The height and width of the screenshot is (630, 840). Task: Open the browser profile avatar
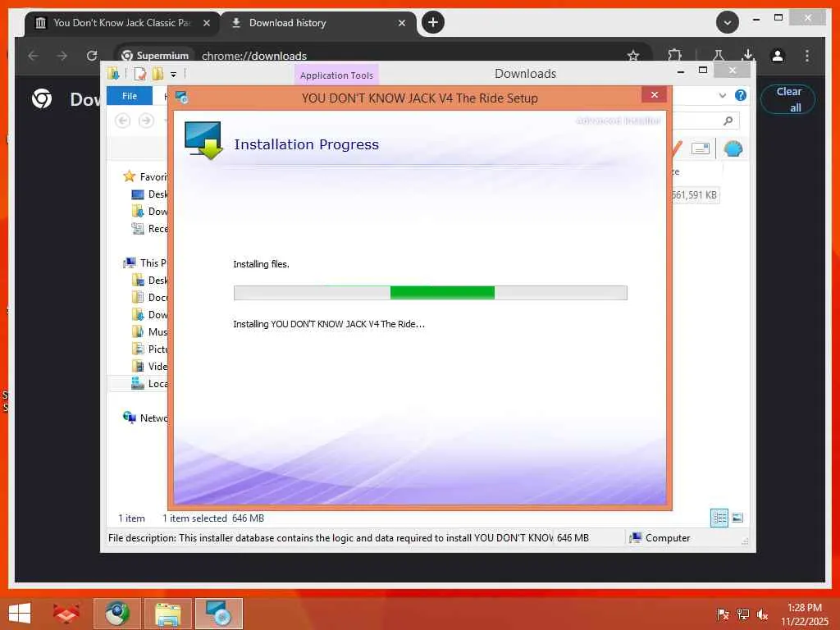(778, 56)
